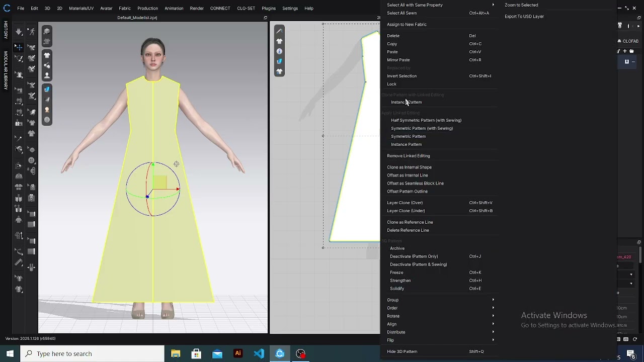Click the download icon in the right panel
This screenshot has width=644, height=362.
coord(627,62)
